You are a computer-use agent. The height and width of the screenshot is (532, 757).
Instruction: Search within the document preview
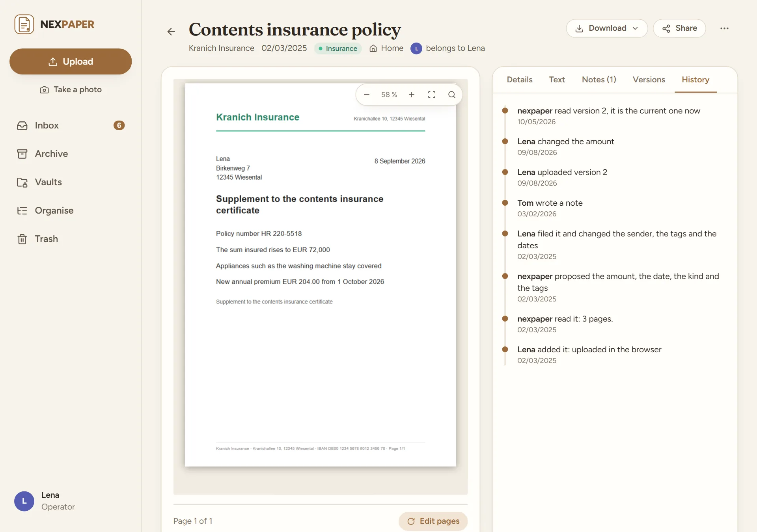(452, 95)
